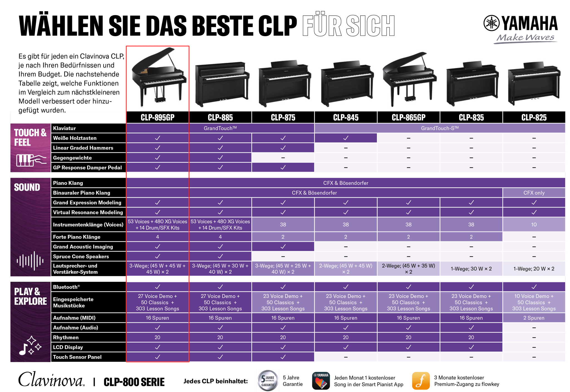
Task: Click the Instrumentenklänge (Voices) label
Action: pyautogui.click(x=88, y=224)
